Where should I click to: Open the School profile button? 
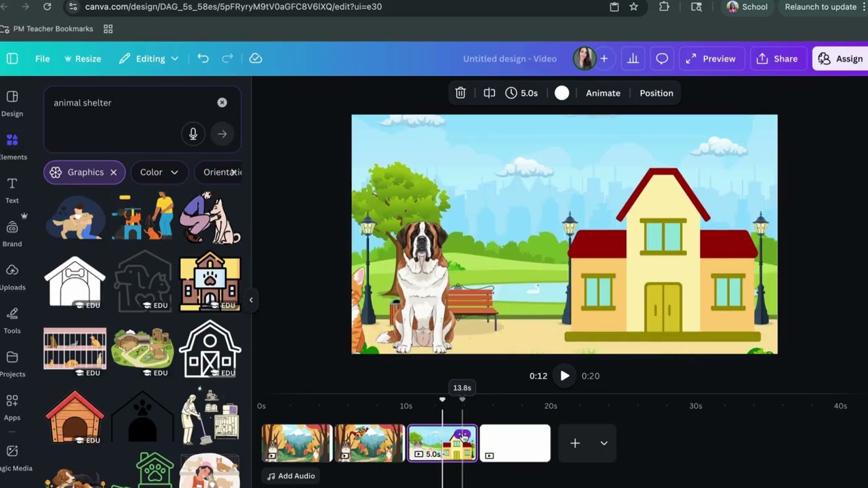click(x=747, y=7)
